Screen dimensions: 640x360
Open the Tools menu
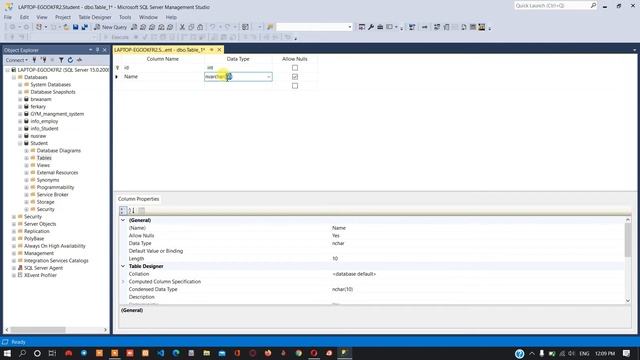[x=125, y=17]
